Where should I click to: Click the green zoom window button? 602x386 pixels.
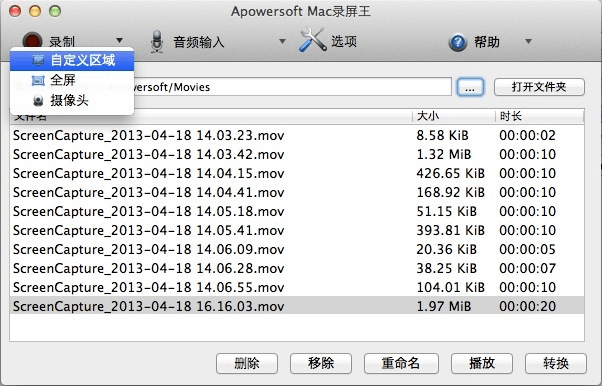click(55, 11)
